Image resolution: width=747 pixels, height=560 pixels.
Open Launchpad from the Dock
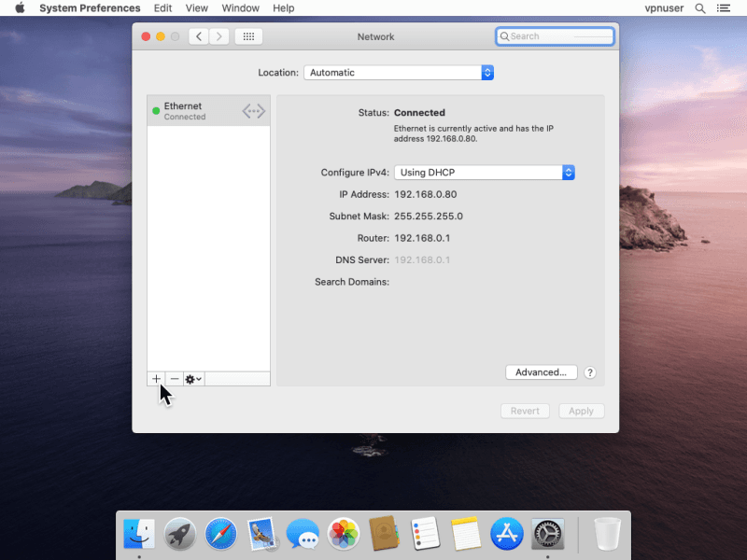180,534
